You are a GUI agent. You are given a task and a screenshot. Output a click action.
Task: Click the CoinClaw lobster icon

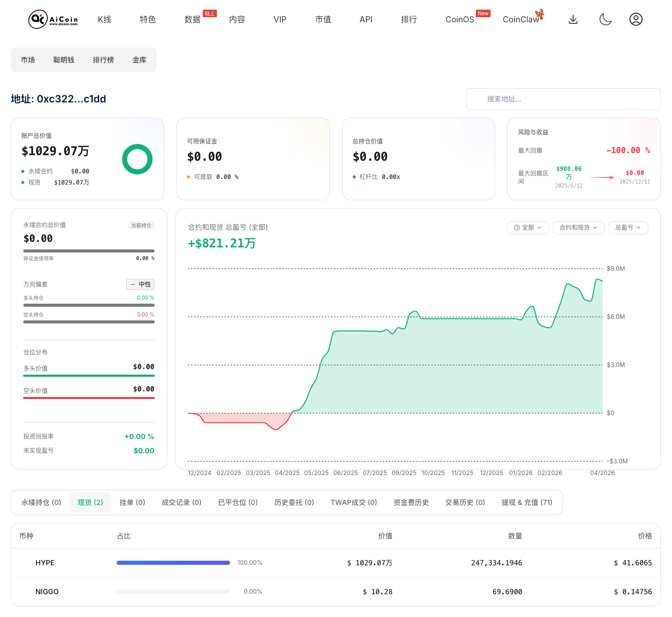(540, 14)
